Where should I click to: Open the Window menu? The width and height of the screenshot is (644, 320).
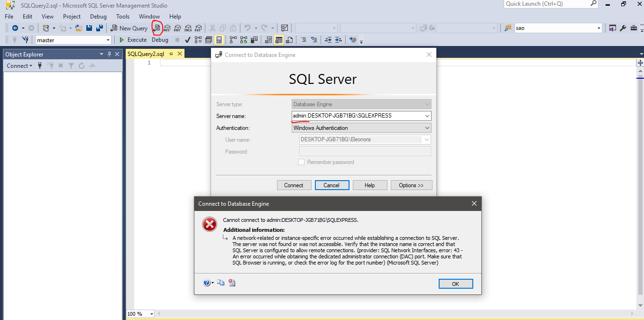[149, 17]
